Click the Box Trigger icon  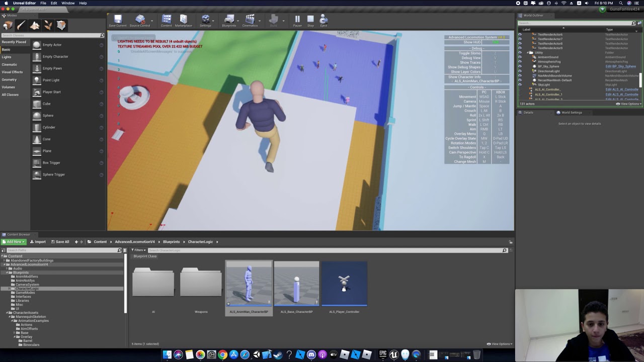(x=37, y=162)
